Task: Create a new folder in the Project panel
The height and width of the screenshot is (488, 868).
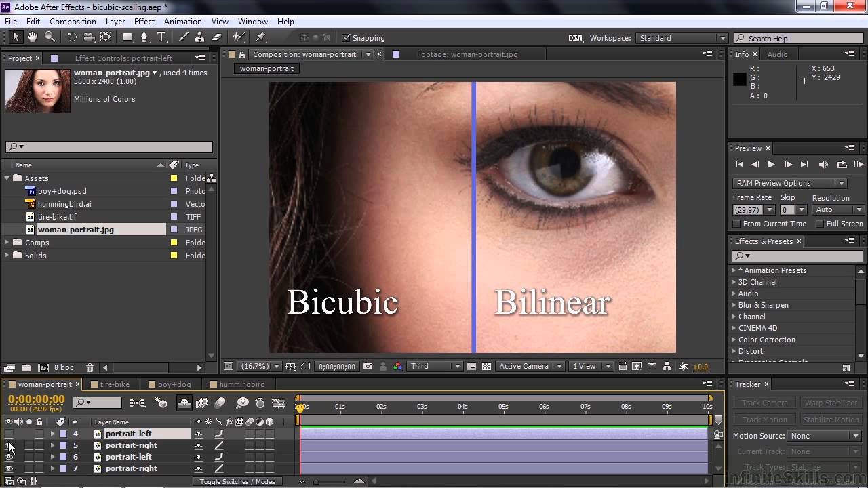Action: point(26,368)
